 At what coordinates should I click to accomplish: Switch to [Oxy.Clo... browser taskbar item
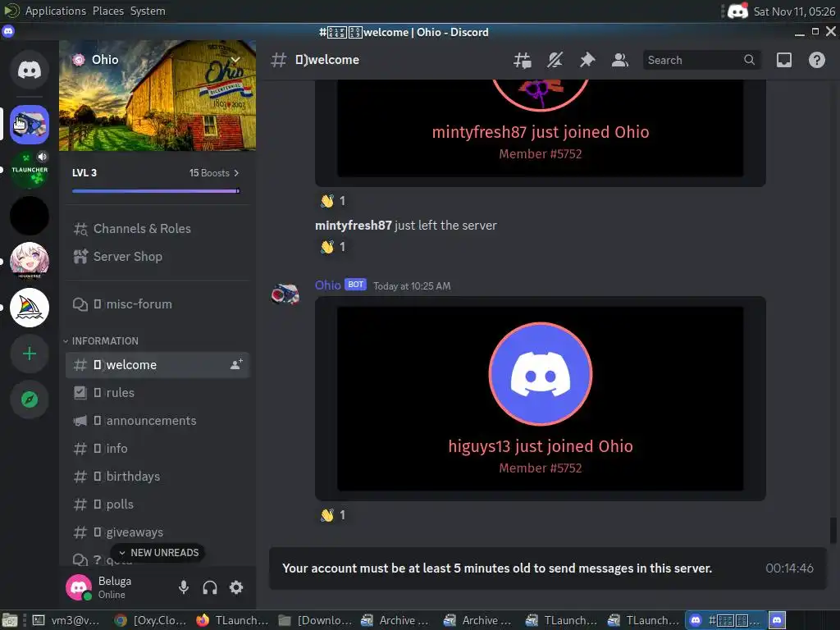151,620
